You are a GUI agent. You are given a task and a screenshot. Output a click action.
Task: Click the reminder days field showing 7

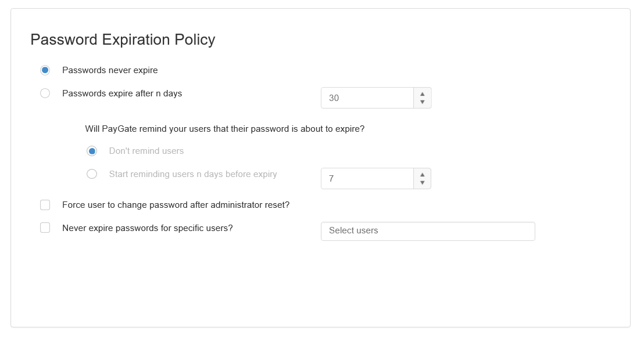coord(367,179)
